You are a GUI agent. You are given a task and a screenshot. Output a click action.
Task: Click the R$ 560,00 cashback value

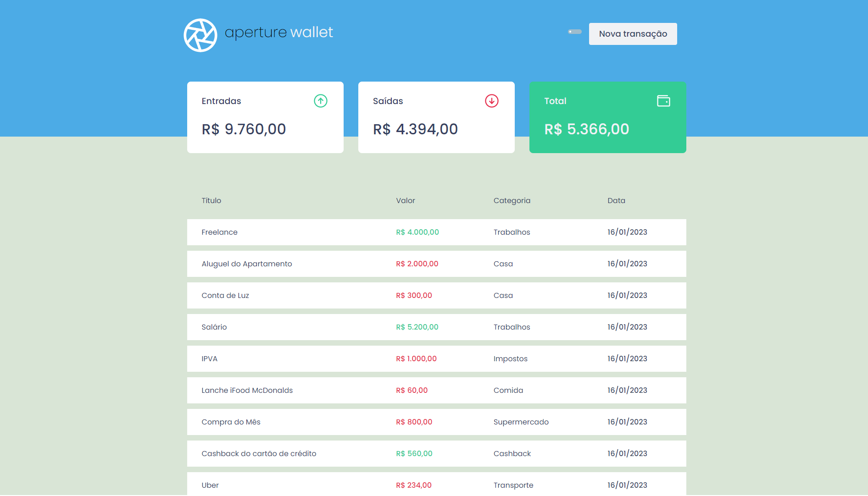[414, 454]
